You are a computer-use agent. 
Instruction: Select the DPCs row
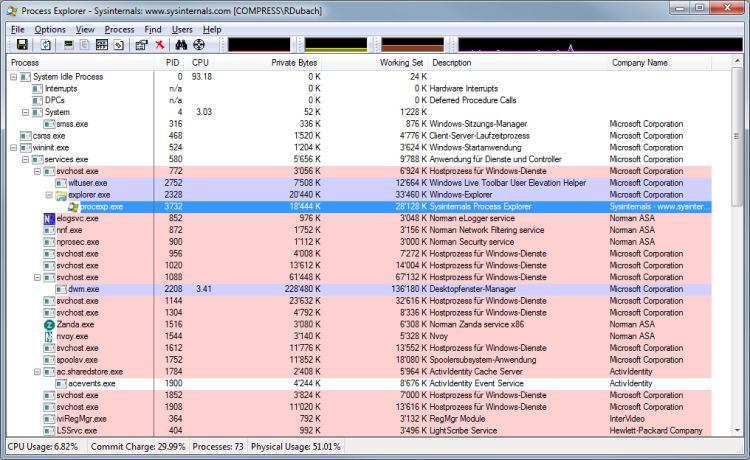click(x=359, y=100)
